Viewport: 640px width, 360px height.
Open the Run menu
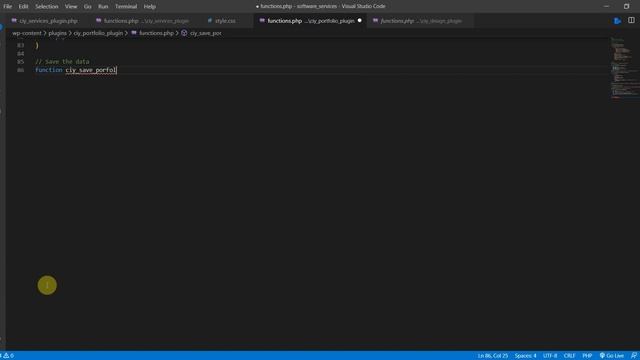click(x=103, y=7)
